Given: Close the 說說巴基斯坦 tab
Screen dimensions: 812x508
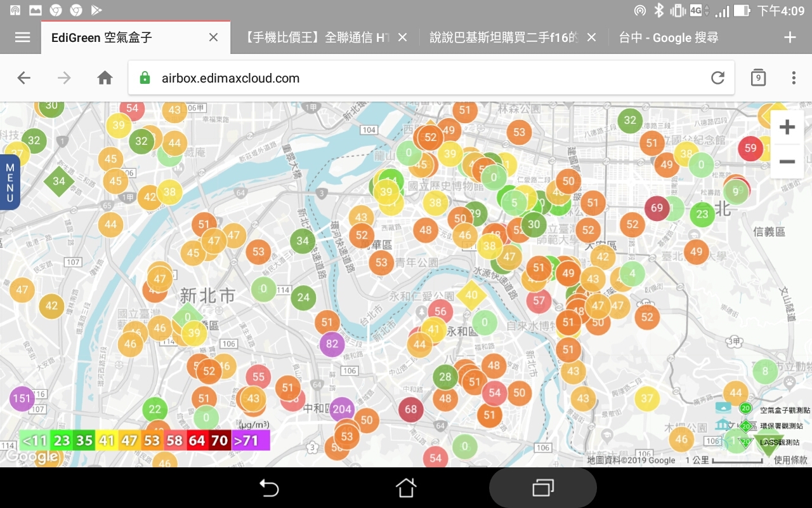Looking at the screenshot, I should tap(591, 37).
